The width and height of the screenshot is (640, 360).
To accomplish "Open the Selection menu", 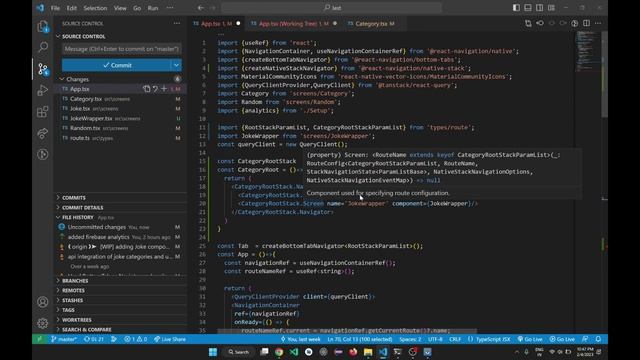I will coord(95,8).
